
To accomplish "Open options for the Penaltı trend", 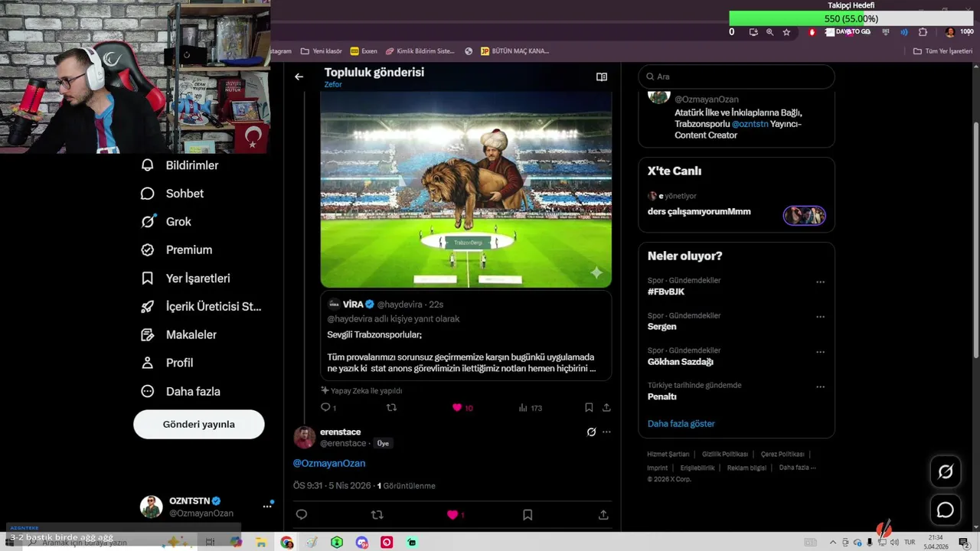I will [x=820, y=387].
